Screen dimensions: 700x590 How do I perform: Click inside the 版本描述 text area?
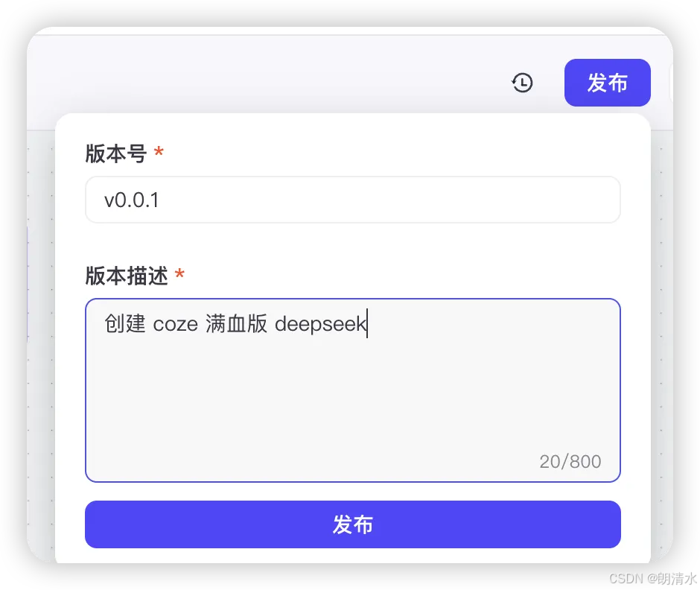pos(353,390)
